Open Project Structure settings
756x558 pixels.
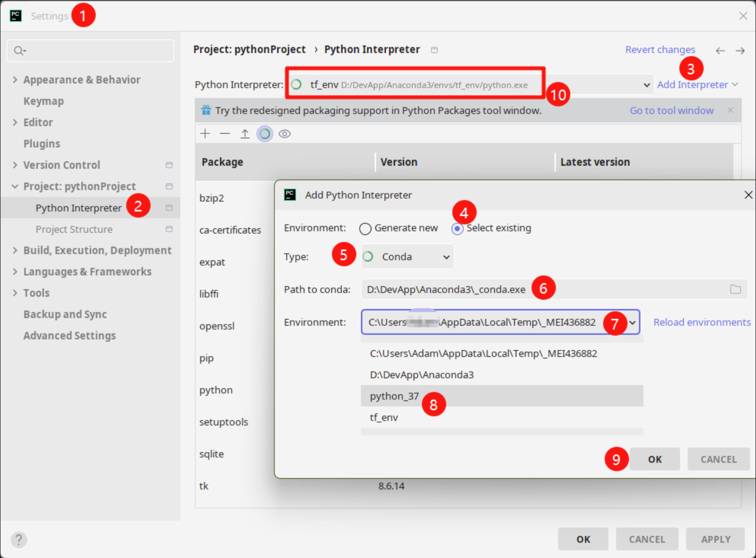point(74,229)
